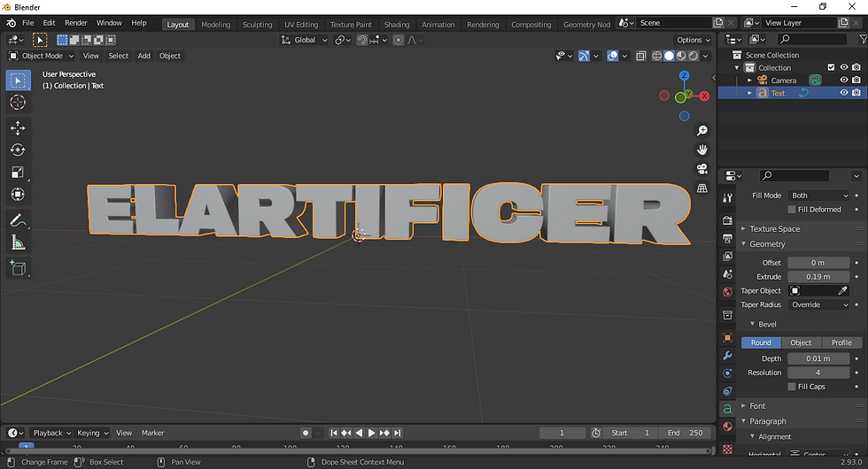Open the View Layer properties tab
Image resolution: width=868 pixels, height=469 pixels.
coord(727,256)
